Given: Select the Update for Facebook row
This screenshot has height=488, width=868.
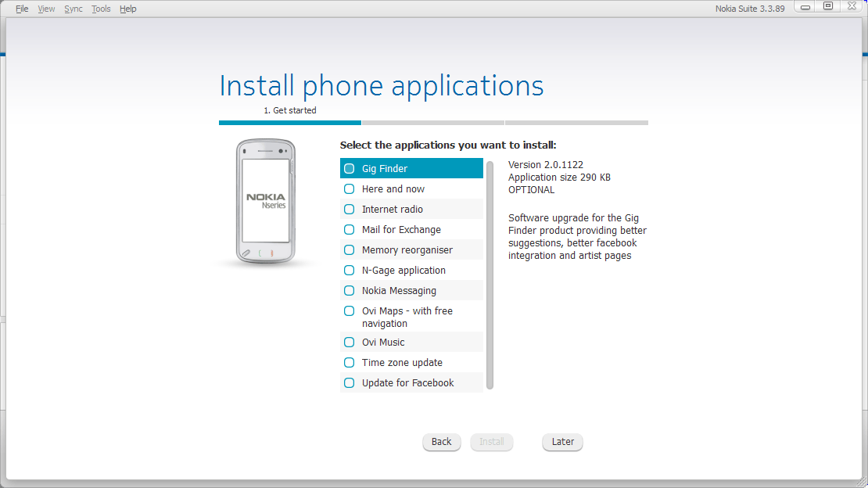Looking at the screenshot, I should pos(411,382).
